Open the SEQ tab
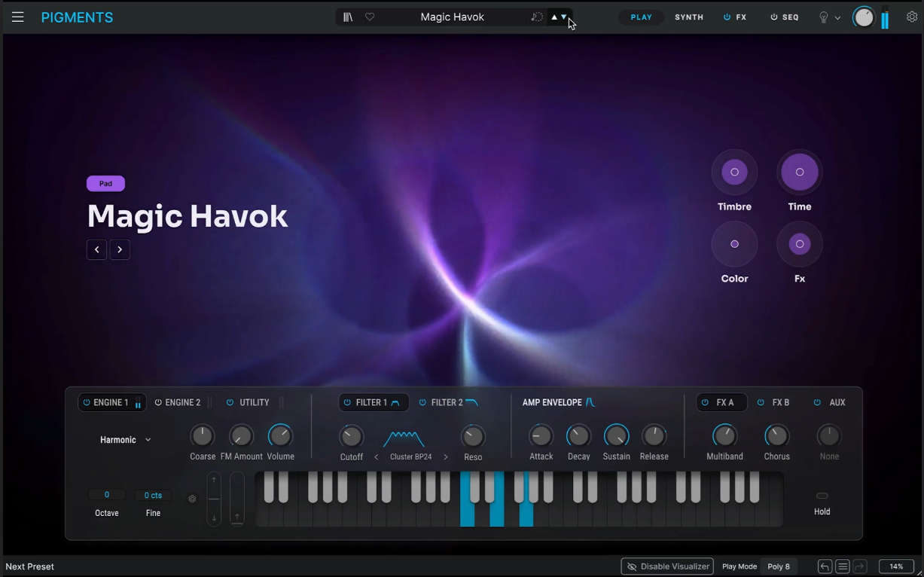924x577 pixels. click(x=784, y=17)
